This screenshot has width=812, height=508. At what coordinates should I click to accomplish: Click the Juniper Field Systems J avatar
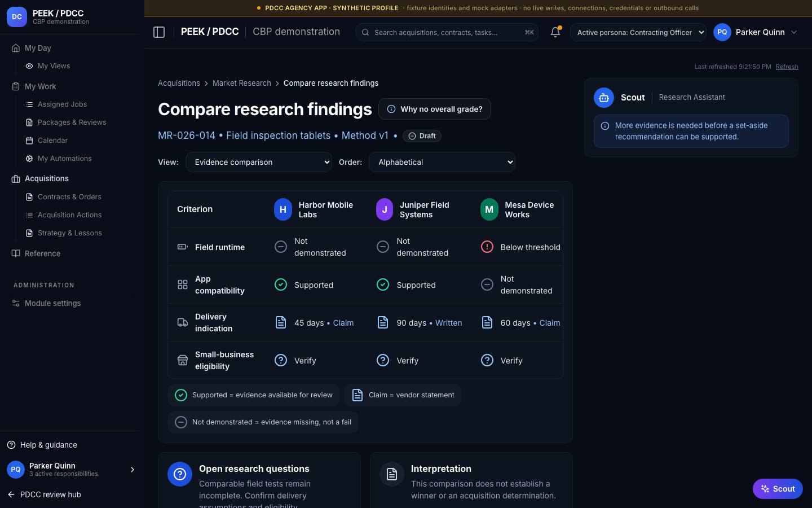(x=385, y=209)
